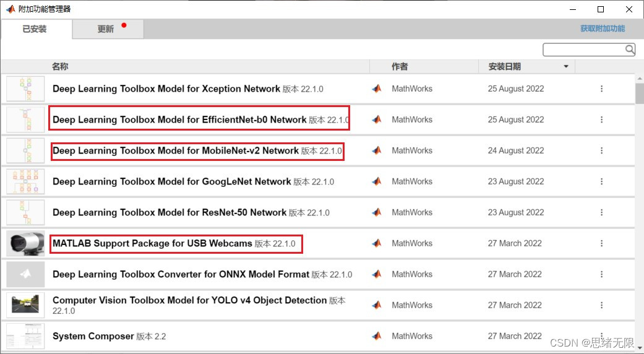
Task: Maximize the 附加功能管理器 window
Action: [601, 9]
